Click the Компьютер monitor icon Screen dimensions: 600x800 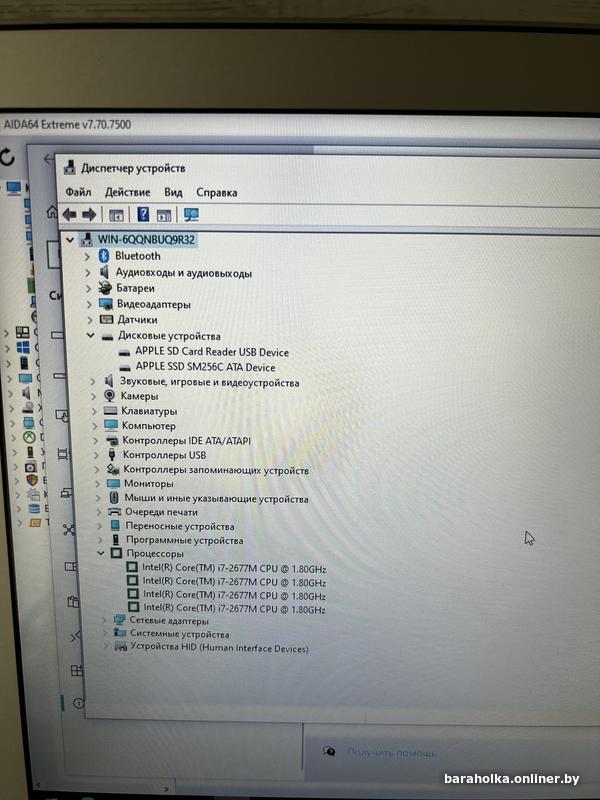tap(111, 425)
